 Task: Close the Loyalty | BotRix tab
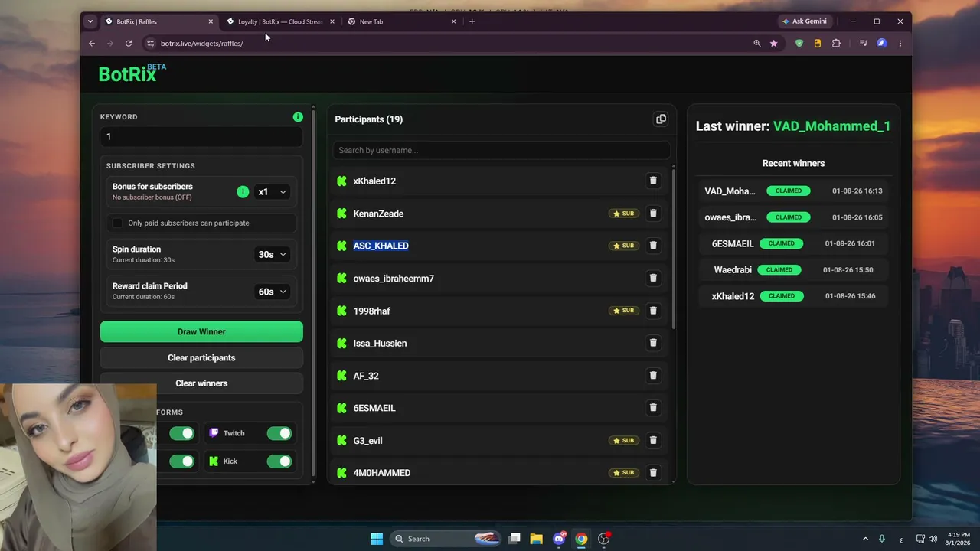tap(332, 21)
